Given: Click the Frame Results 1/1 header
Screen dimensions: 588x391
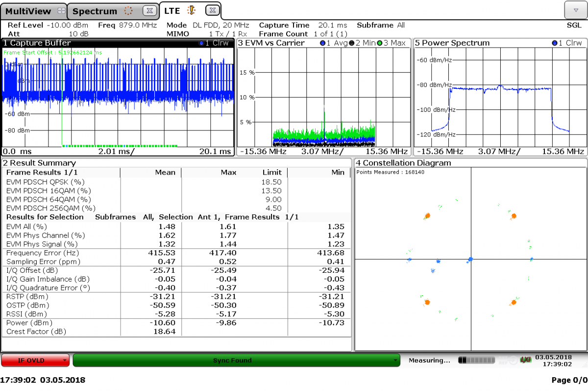Looking at the screenshot, I should (42, 172).
